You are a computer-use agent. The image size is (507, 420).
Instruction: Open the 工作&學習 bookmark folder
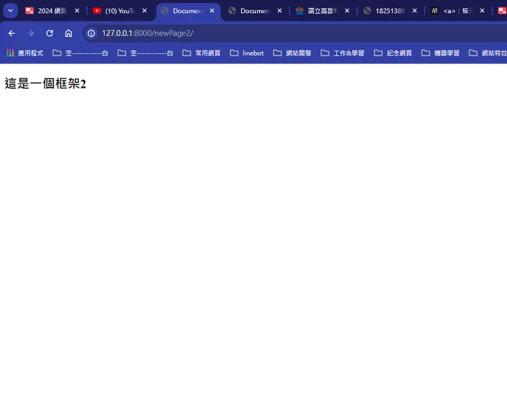point(343,53)
